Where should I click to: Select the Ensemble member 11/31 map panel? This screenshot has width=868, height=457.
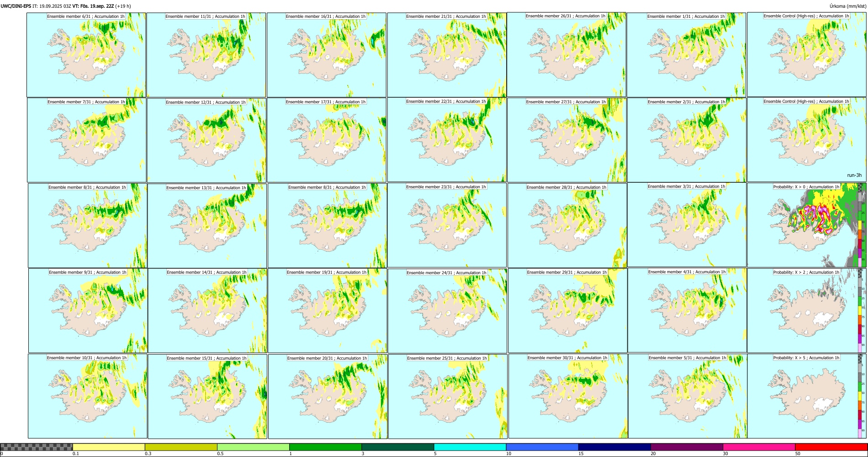coord(206,55)
